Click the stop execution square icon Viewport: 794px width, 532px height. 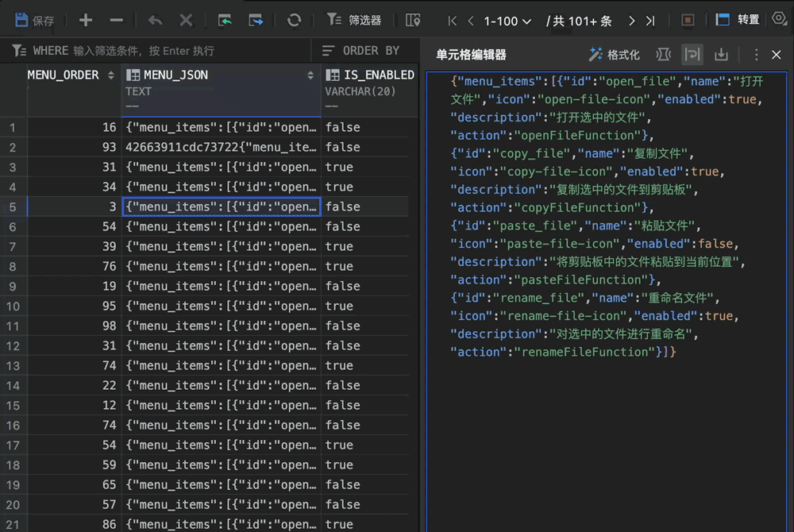(x=688, y=20)
